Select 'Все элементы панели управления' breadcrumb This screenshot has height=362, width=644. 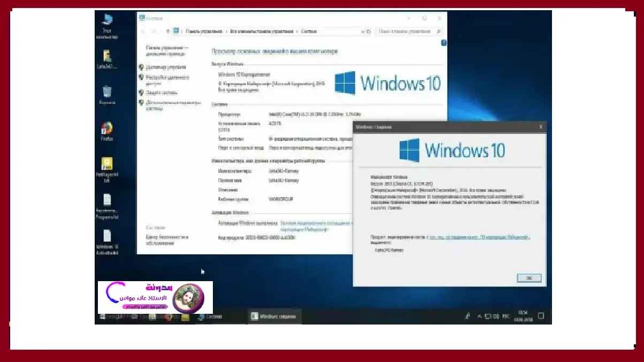coord(261,32)
